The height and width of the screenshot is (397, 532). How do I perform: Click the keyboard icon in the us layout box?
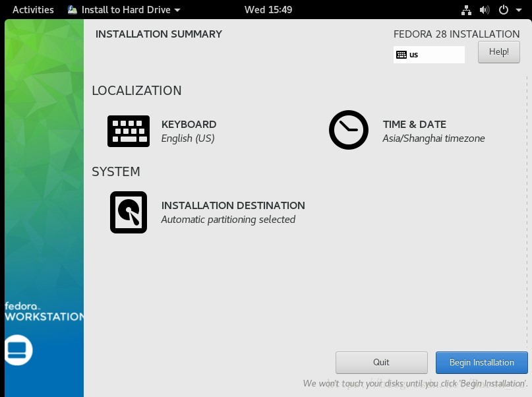pyautogui.click(x=401, y=55)
